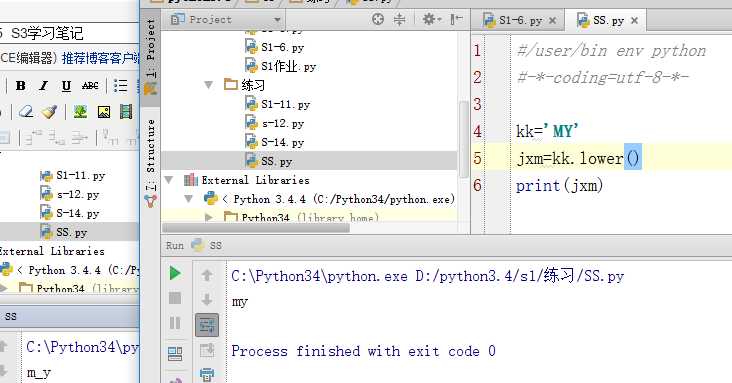Click the S3学习笔记 title field

point(69,33)
